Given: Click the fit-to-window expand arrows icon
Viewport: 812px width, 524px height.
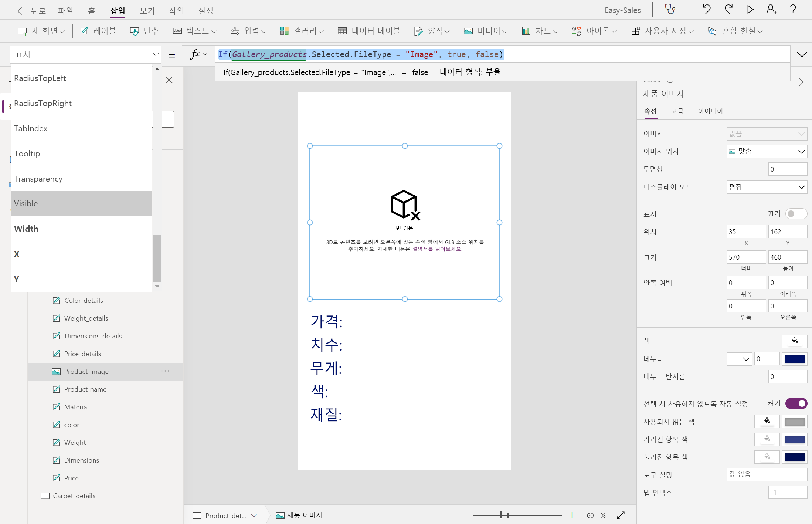Looking at the screenshot, I should pos(621,515).
